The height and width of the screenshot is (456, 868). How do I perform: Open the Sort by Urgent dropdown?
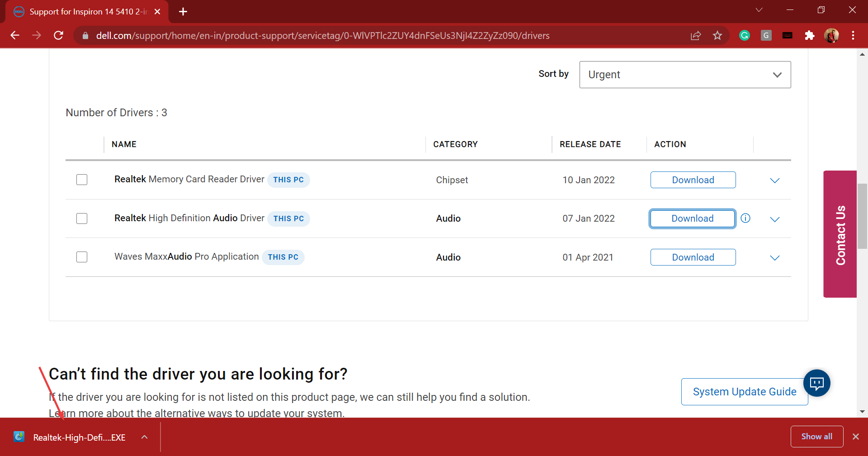(685, 75)
